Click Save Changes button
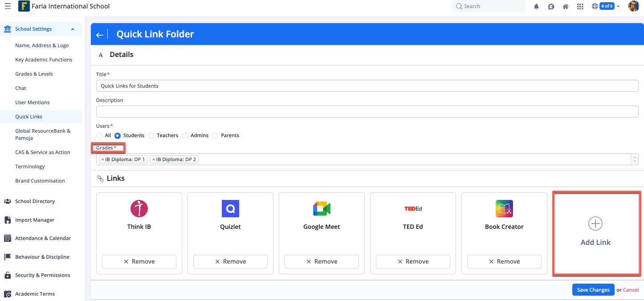 [593, 290]
